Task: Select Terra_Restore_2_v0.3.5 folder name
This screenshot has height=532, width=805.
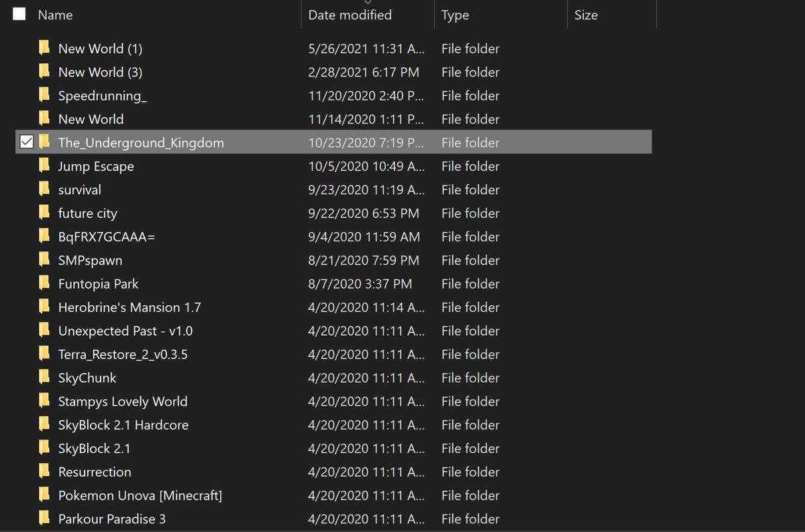Action: click(x=123, y=354)
